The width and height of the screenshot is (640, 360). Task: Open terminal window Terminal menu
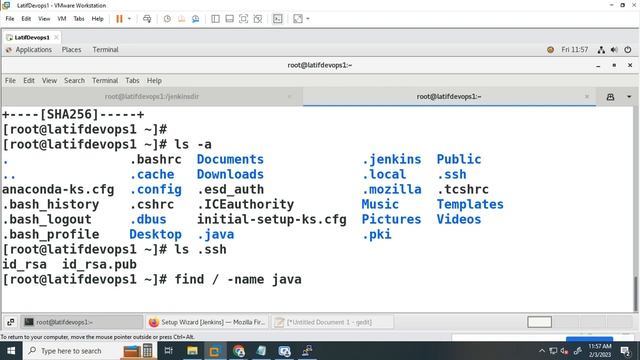click(x=105, y=80)
